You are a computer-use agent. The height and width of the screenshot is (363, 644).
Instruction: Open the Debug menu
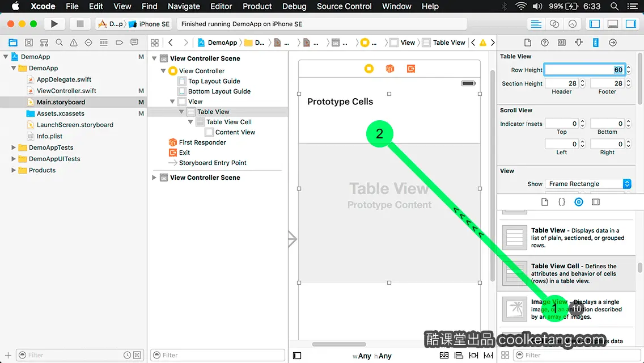[294, 6]
